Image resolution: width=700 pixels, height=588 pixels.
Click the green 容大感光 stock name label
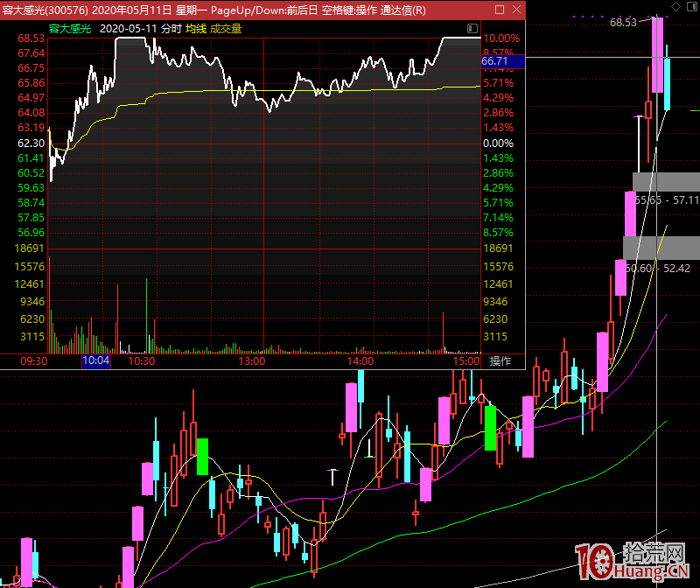tap(72, 28)
